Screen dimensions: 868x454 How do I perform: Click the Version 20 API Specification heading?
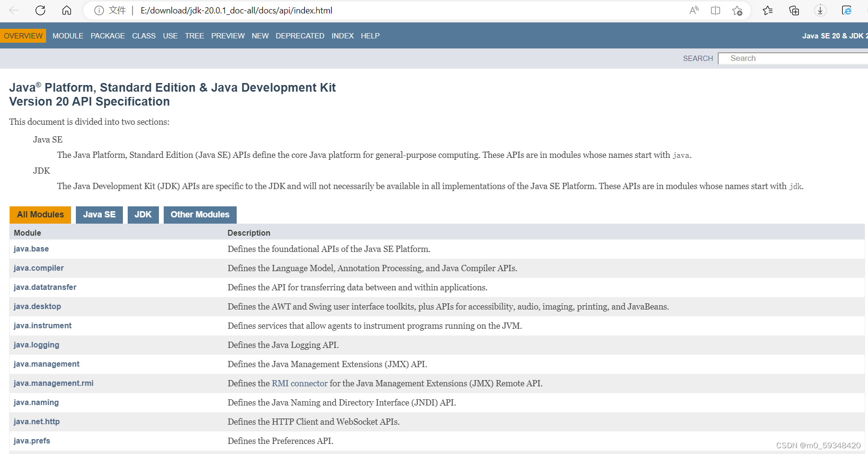point(89,102)
